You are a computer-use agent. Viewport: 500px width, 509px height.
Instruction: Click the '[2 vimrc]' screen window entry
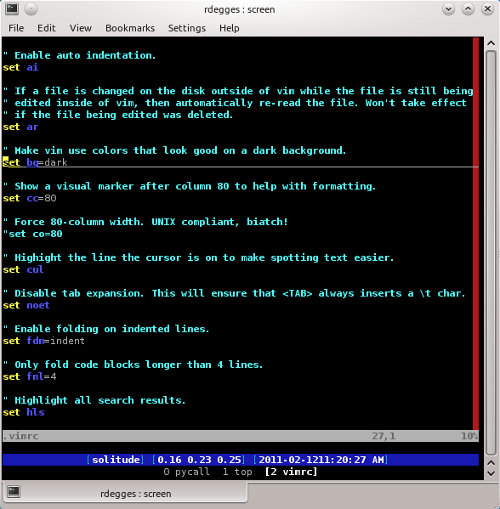pyautogui.click(x=291, y=472)
